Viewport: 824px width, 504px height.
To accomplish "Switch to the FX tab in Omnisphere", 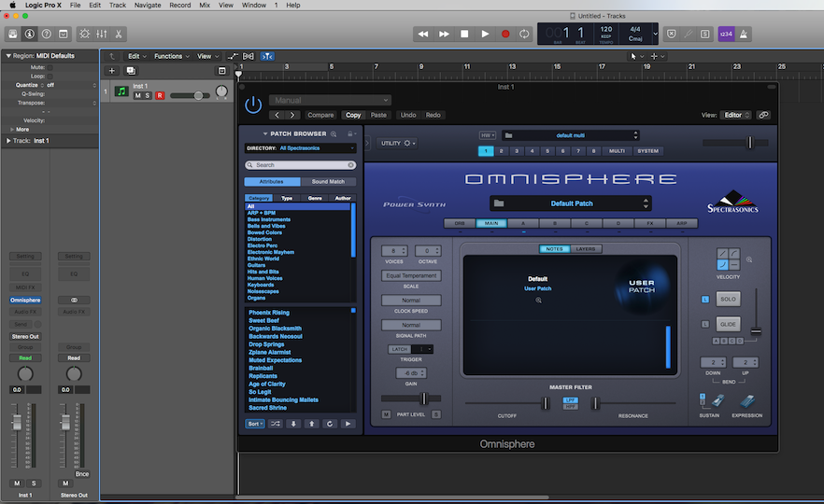I will (650, 224).
